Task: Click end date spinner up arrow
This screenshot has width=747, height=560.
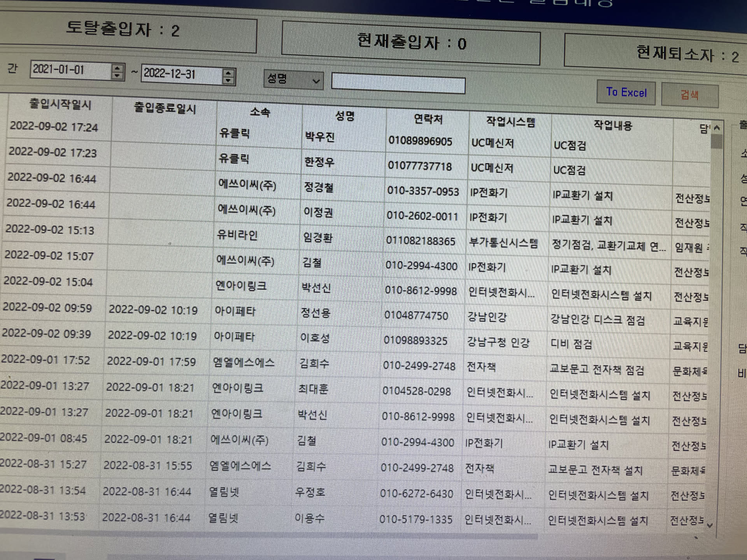Action: click(x=228, y=73)
